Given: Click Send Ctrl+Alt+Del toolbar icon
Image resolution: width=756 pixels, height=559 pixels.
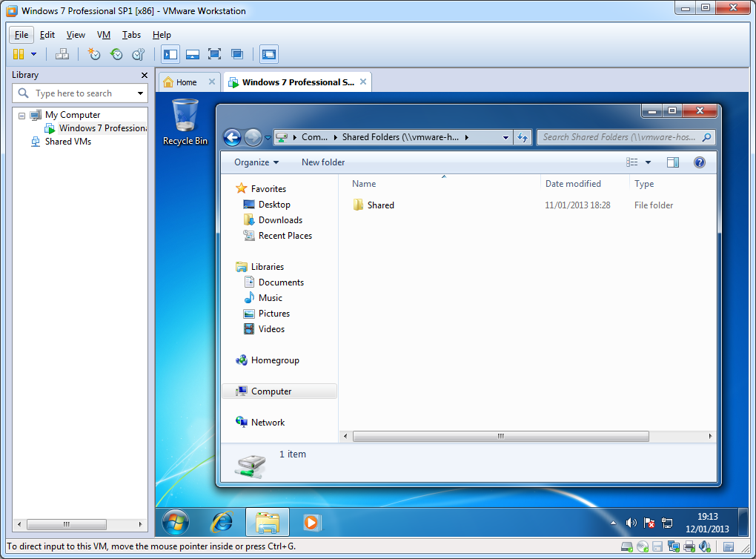Looking at the screenshot, I should [62, 54].
